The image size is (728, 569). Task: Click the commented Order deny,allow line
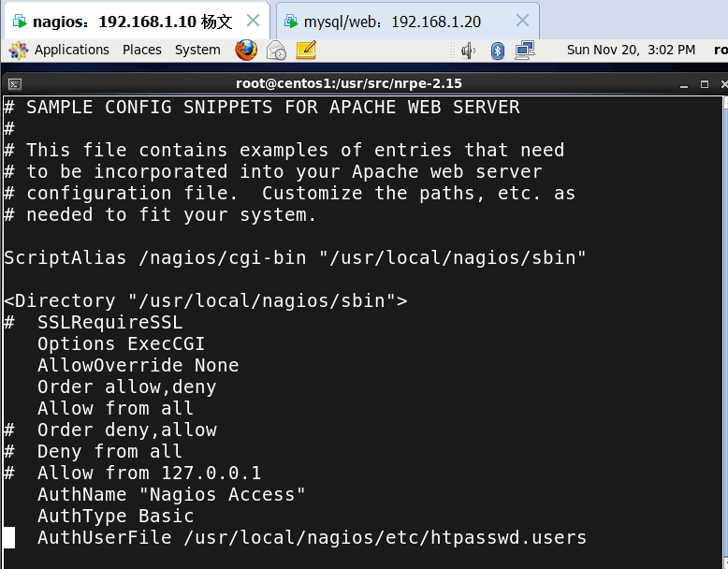pyautogui.click(x=110, y=430)
